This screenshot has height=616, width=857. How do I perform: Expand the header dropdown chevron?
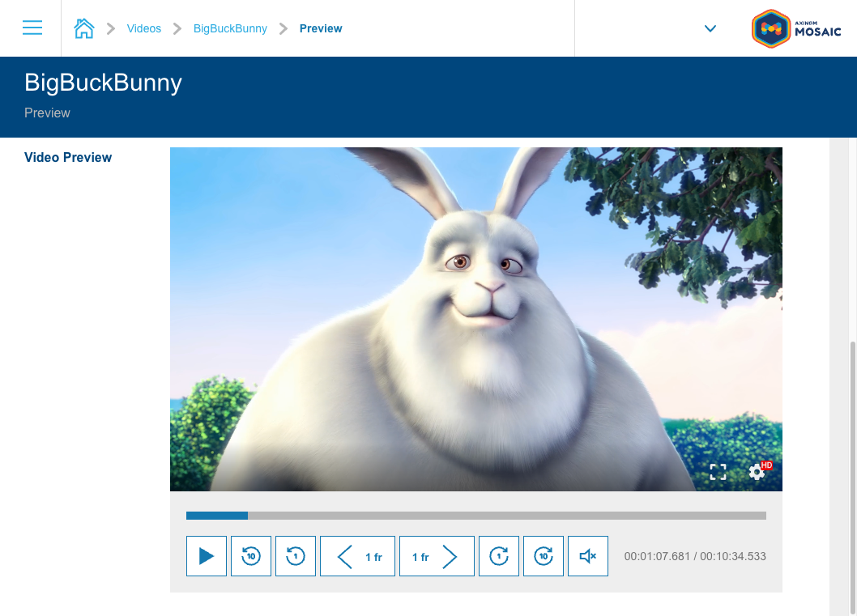pos(710,28)
